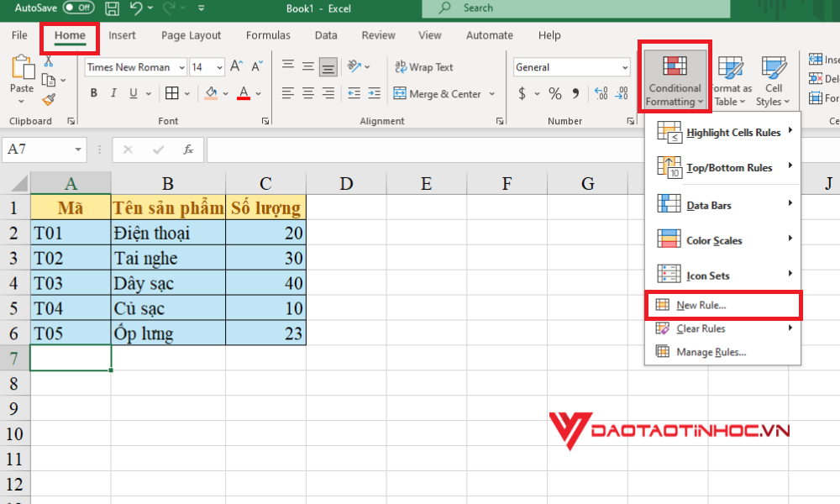Decrease font size with smaller A icon
Screen dimensions: 840x504
(257, 66)
